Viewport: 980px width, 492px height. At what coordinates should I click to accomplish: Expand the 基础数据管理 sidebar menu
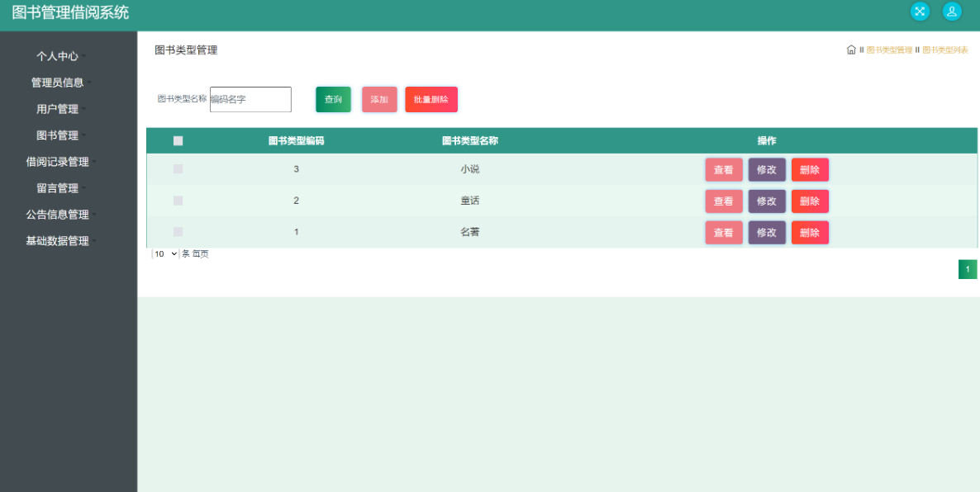58,241
